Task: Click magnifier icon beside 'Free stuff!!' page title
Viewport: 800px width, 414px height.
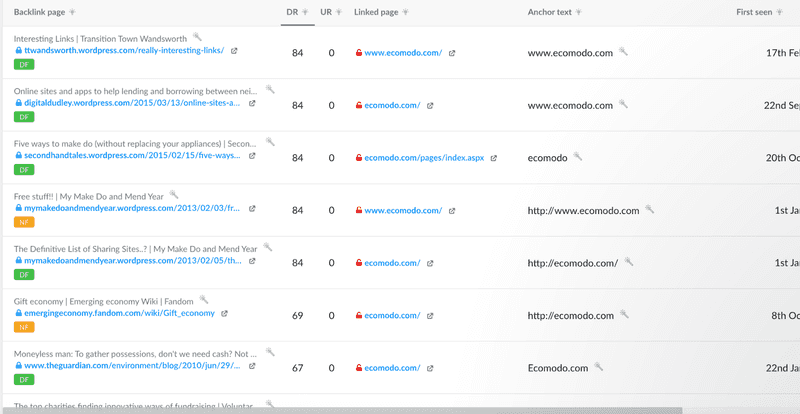Action: pos(174,194)
